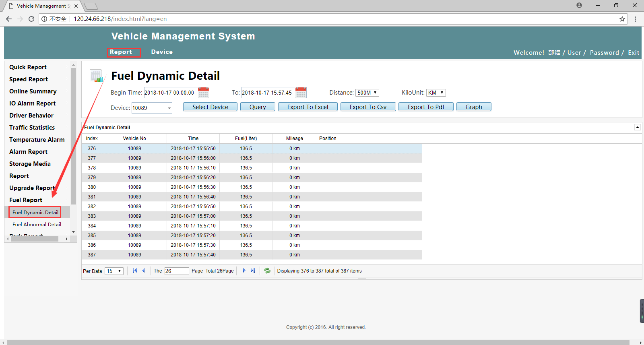Screen dimensions: 644x345
Task: Click the Exit link
Action: tap(634, 53)
